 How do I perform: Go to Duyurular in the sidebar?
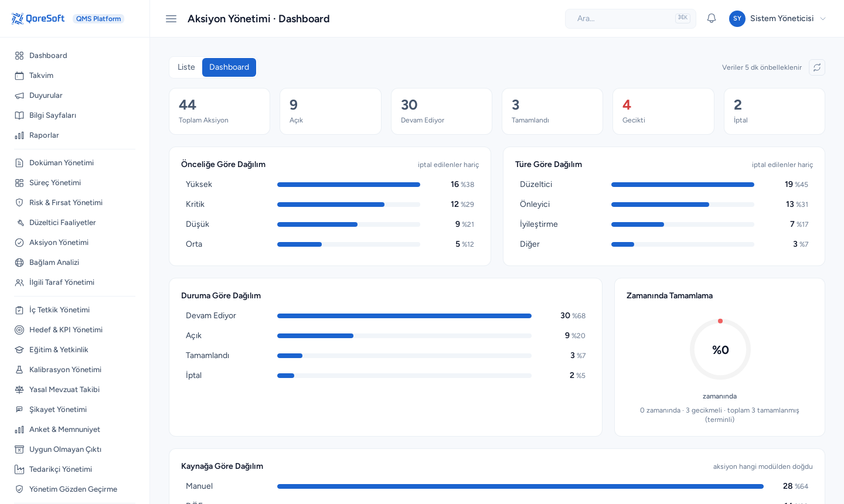click(x=75, y=96)
